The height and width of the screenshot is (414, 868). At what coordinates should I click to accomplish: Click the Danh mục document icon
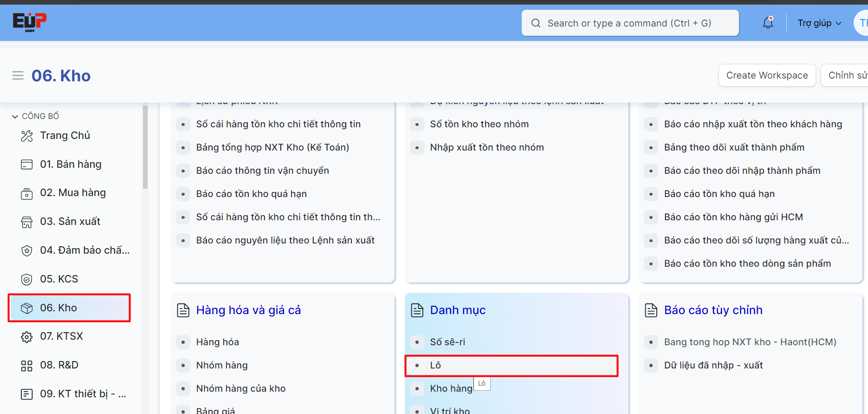417,310
